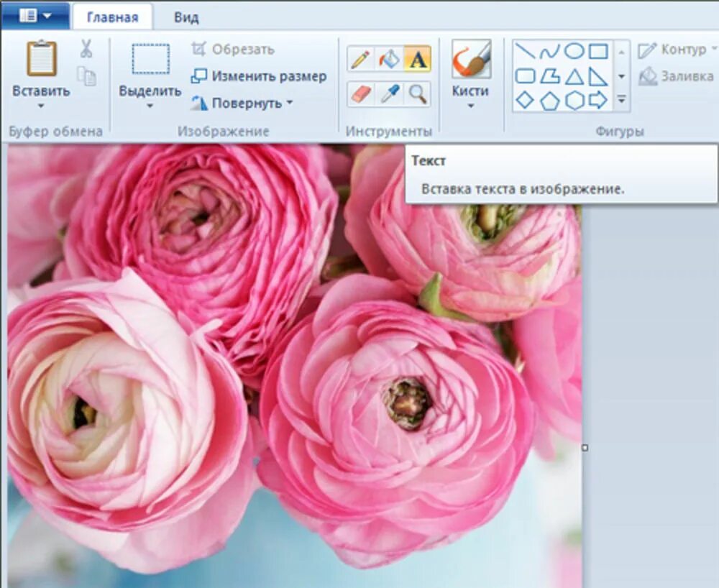
Task: Click the Обрезать crop button
Action: 233,49
